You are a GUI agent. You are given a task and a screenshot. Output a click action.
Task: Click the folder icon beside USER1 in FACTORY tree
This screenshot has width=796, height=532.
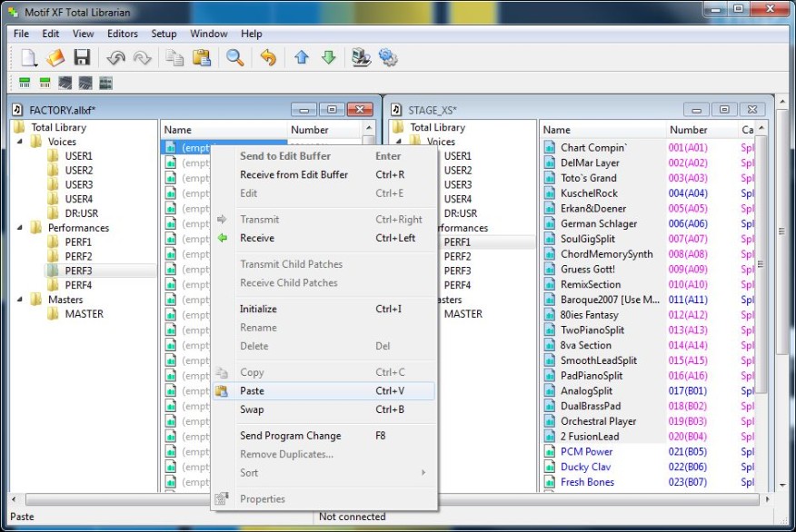(53, 155)
